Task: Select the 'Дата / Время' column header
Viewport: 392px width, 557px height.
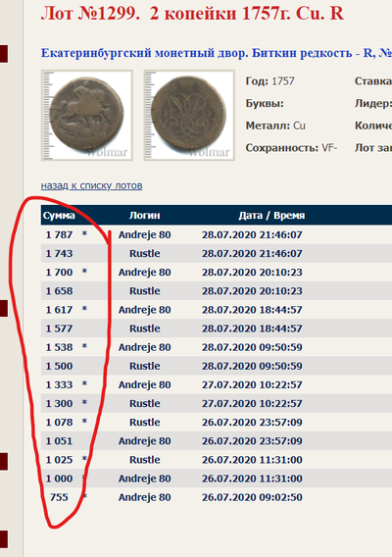Action: tap(271, 216)
